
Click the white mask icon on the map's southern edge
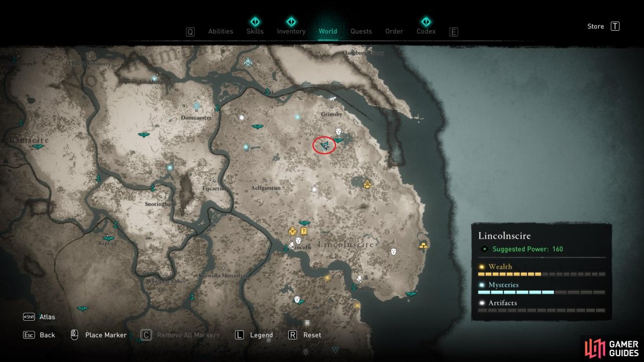(x=305, y=352)
